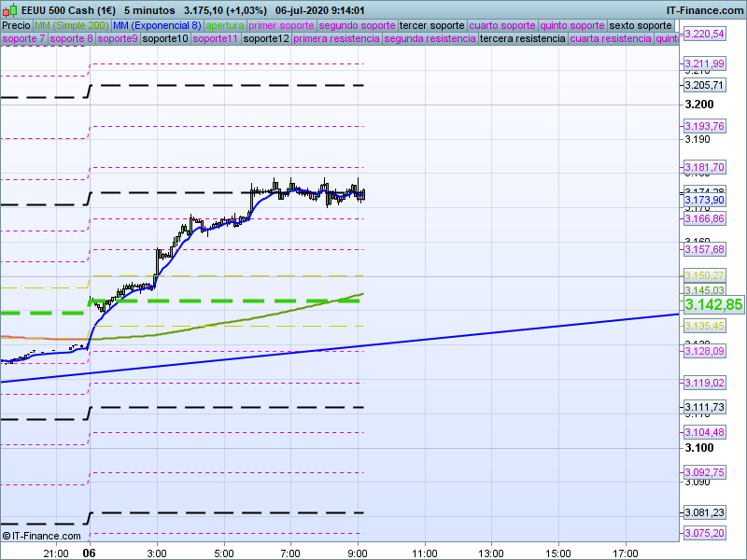Click the 3.157,68 price tag
This screenshot has height=560, width=747.
tap(705, 249)
